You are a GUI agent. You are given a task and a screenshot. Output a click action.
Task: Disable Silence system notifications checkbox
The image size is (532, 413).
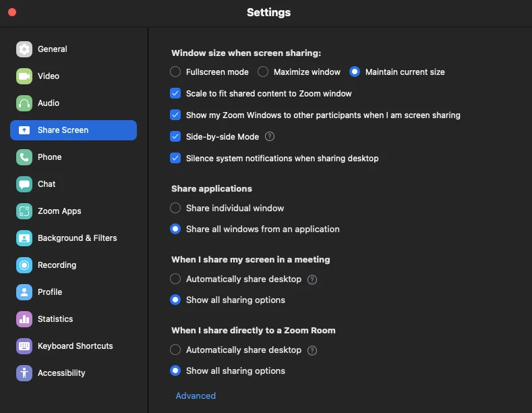(x=175, y=159)
